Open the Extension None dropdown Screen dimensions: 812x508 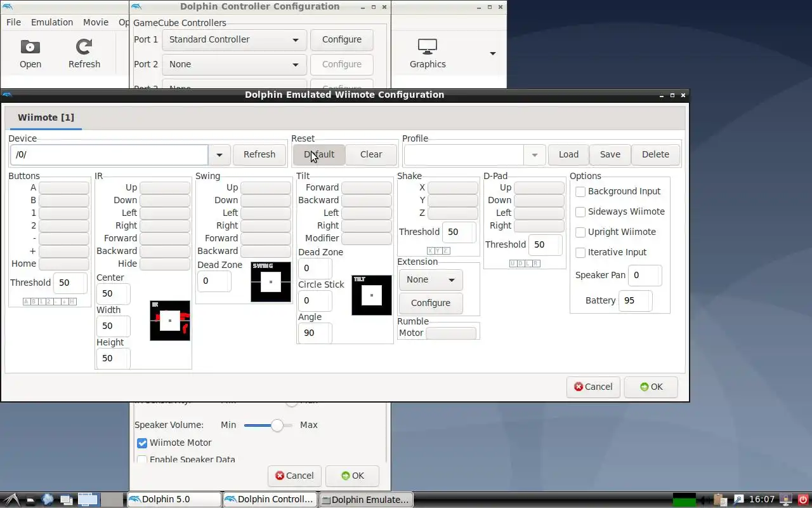(431, 279)
